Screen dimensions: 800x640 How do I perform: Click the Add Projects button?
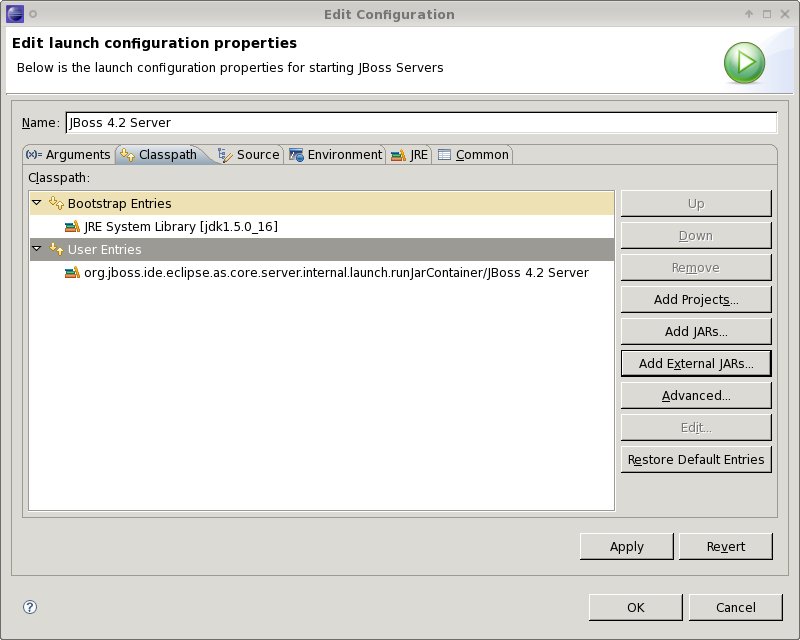(x=696, y=299)
